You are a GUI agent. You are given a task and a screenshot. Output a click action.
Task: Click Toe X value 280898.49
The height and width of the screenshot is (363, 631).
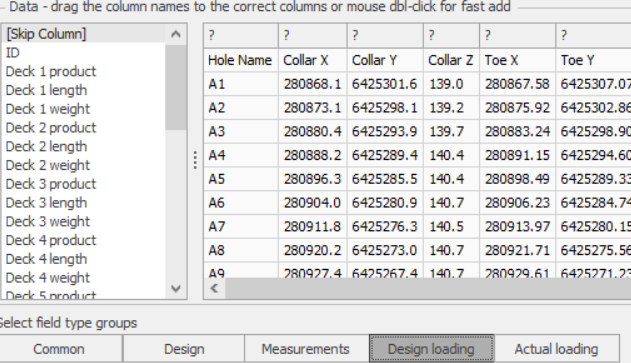point(518,179)
